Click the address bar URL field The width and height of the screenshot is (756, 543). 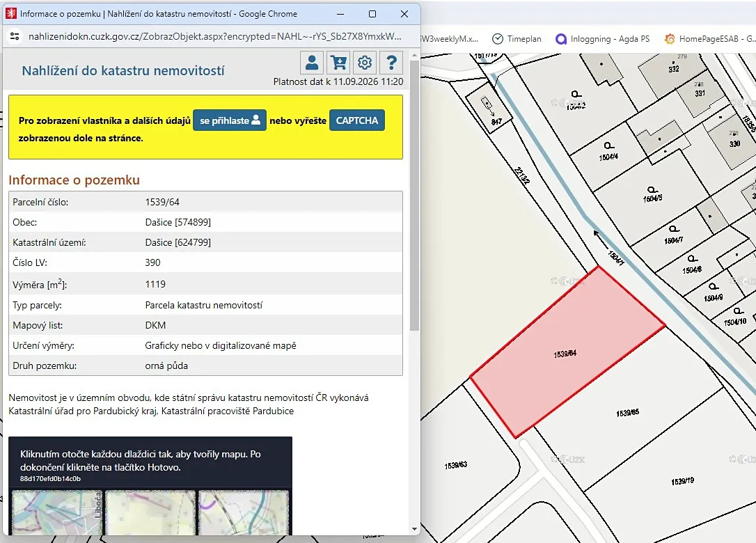(x=214, y=37)
